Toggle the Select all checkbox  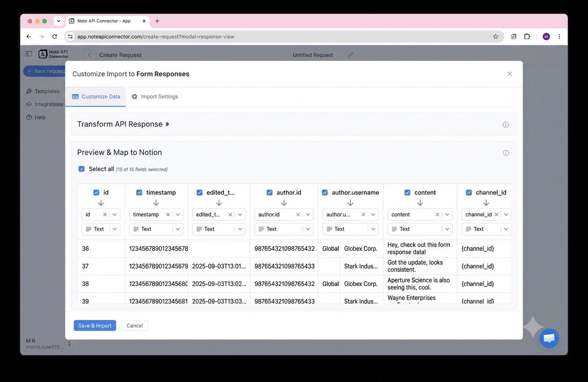click(x=81, y=169)
